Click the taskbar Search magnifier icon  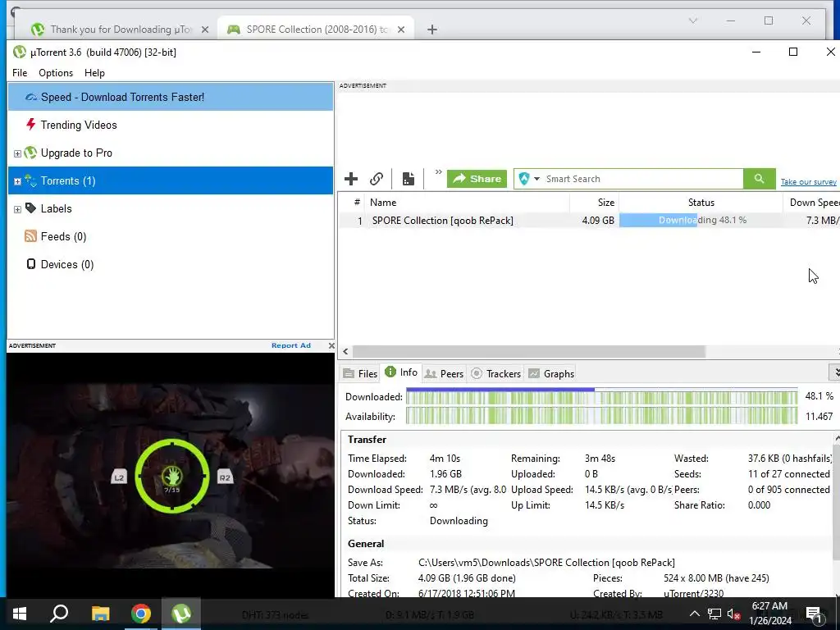click(59, 614)
